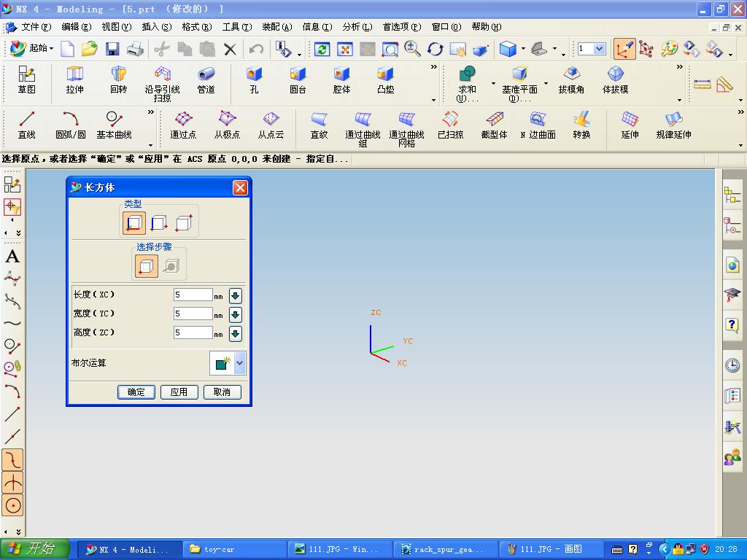Select the 拉伸 extrude tool

(x=75, y=80)
